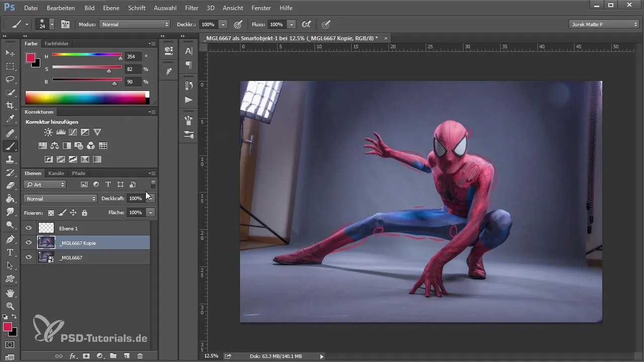Select the Eyedropper tool
This screenshot has height=362, width=644.
pos(10,119)
